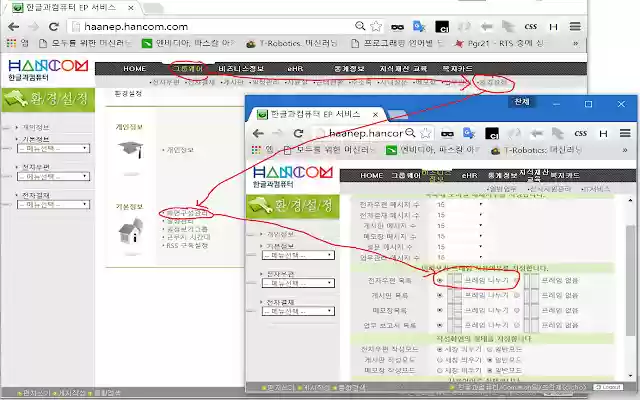640x400 pixels.
Task: Click the CSS extension icon in rear window
Action: click(x=530, y=27)
